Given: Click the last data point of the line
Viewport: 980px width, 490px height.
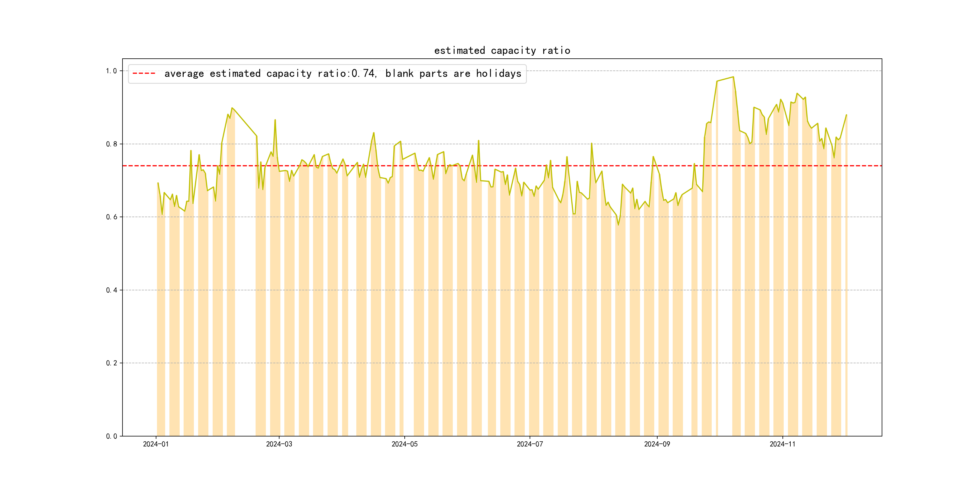Looking at the screenshot, I should pos(847,115).
